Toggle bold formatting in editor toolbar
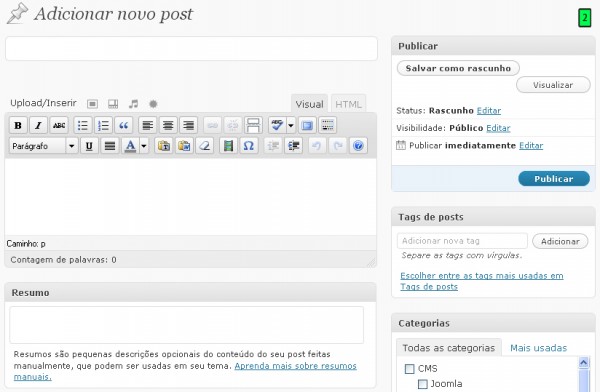600x392 pixels. [18, 125]
